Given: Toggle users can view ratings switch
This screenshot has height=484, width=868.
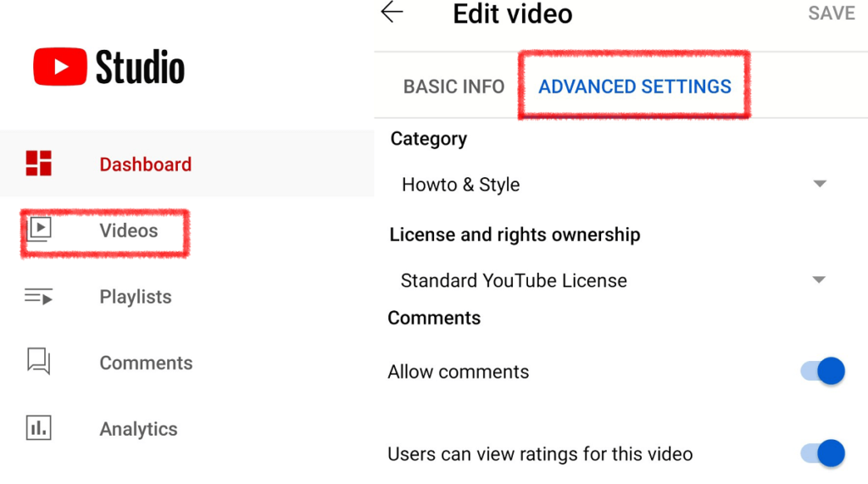Looking at the screenshot, I should click(x=823, y=453).
